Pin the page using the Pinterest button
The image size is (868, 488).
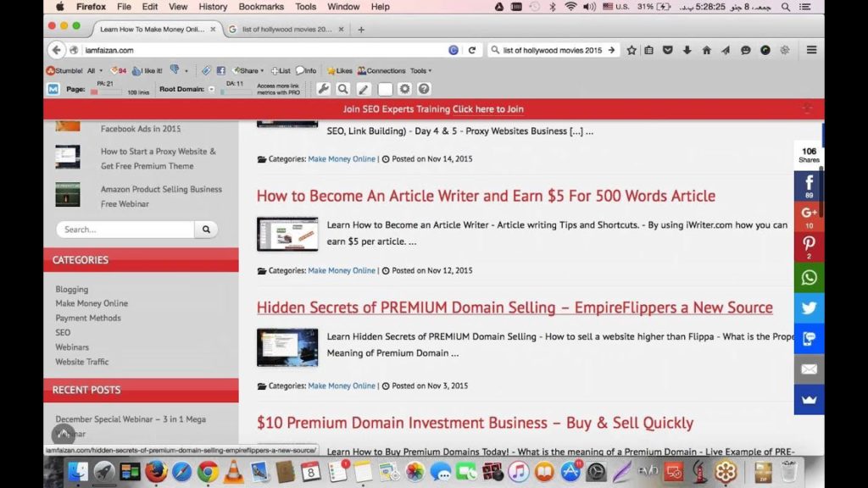(809, 247)
